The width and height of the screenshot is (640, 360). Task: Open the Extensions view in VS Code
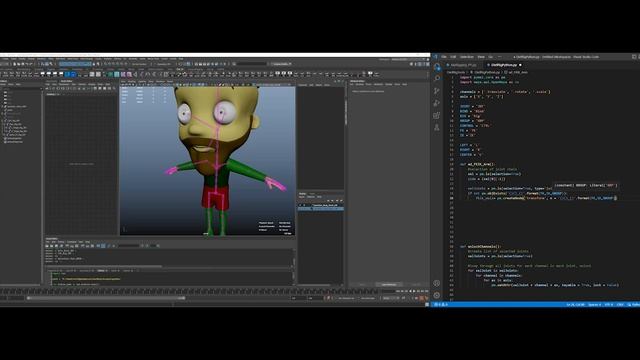coord(437,115)
